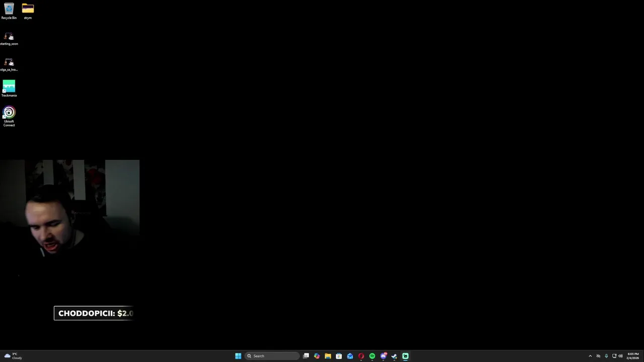
Task: Select the starting_soon desktop file
Action: coord(9,39)
